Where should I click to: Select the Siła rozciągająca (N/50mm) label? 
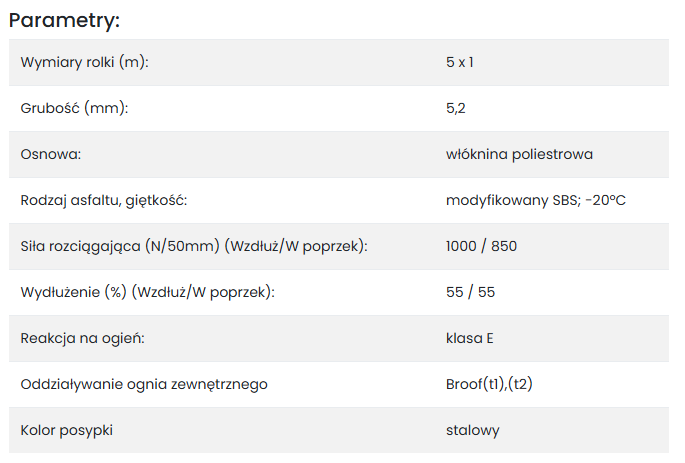click(x=194, y=247)
